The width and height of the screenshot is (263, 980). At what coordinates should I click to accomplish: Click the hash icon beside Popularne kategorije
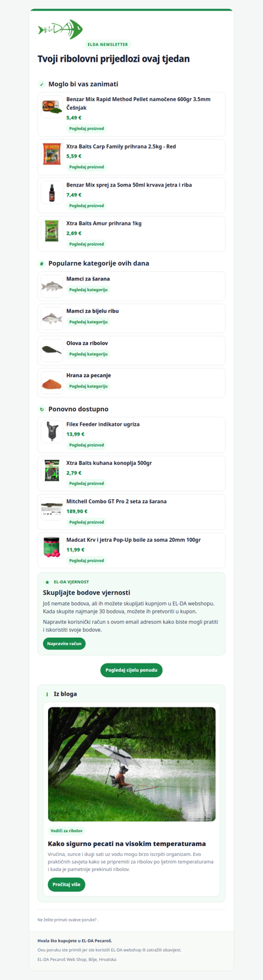pyautogui.click(x=41, y=263)
